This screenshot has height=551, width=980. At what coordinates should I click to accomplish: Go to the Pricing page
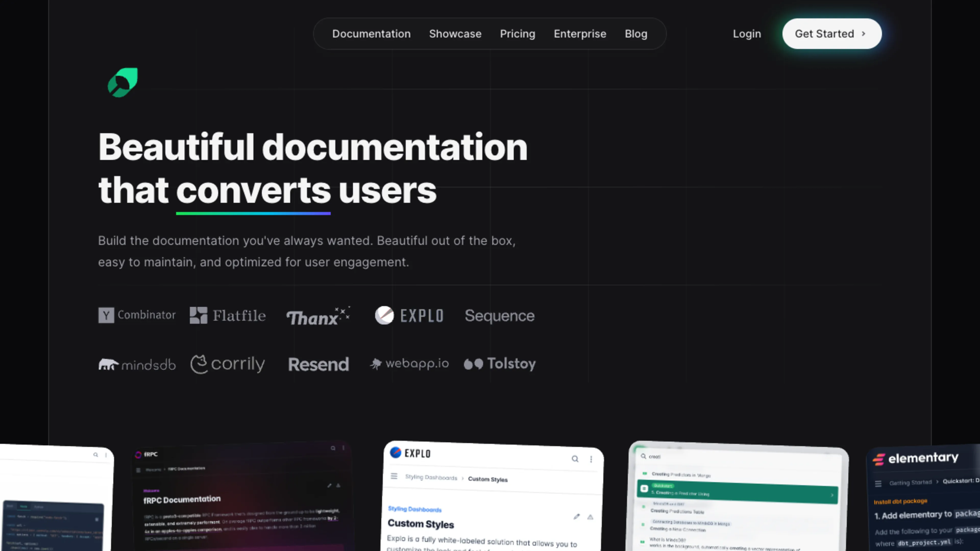(x=517, y=34)
